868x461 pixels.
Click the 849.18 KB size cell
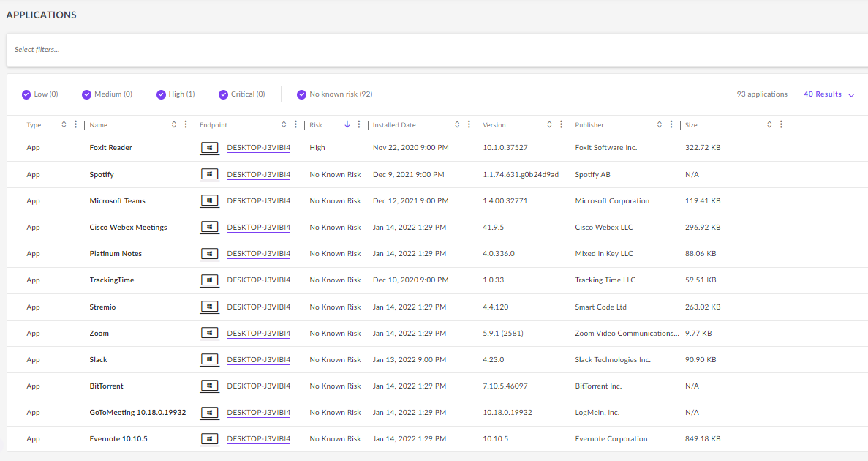pyautogui.click(x=703, y=439)
